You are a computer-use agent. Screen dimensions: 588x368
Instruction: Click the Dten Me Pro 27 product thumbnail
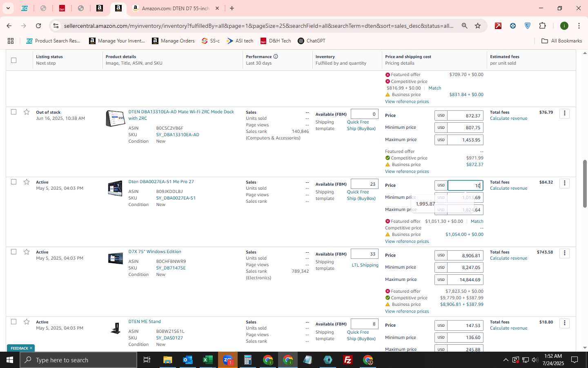[115, 188]
